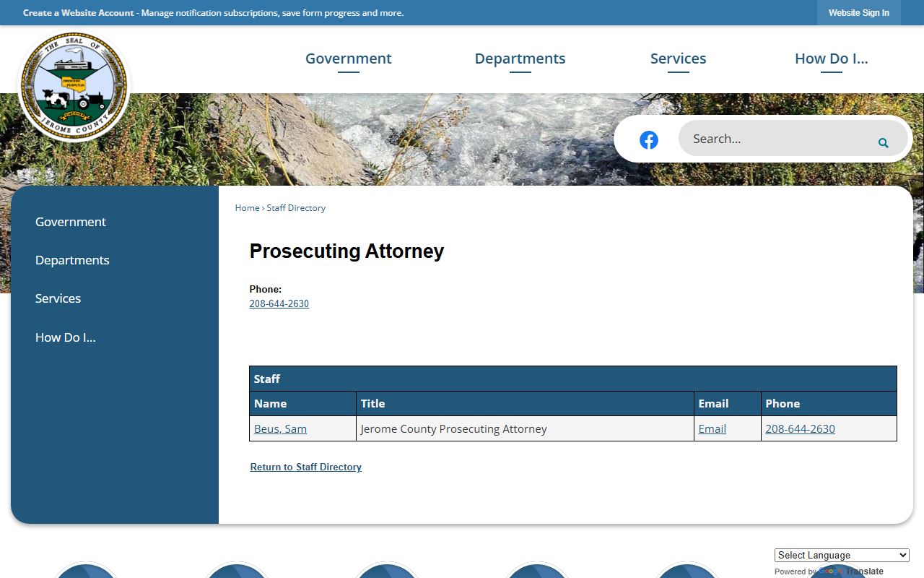This screenshot has height=578, width=924.
Task: Go to Home breadcrumb
Action: (247, 208)
